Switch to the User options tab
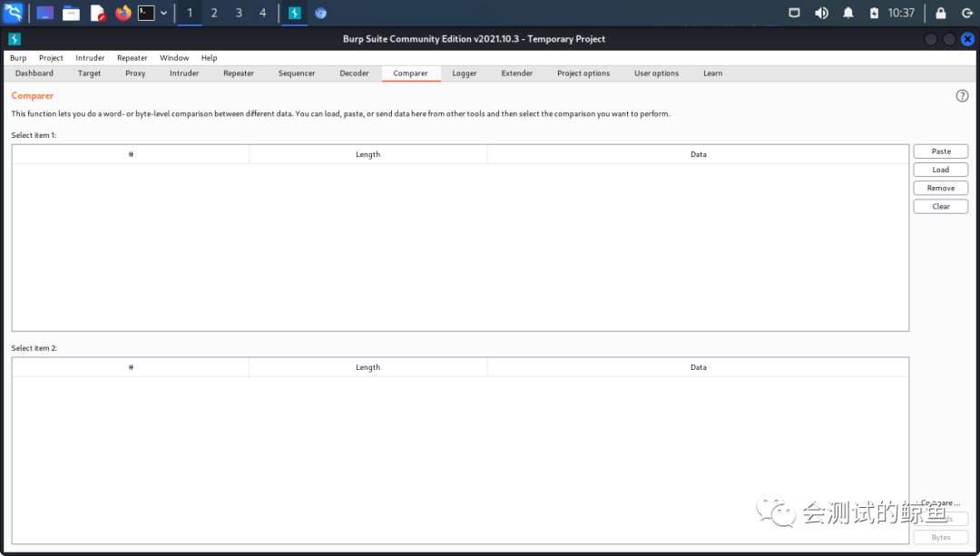This screenshot has height=556, width=980. [x=656, y=73]
